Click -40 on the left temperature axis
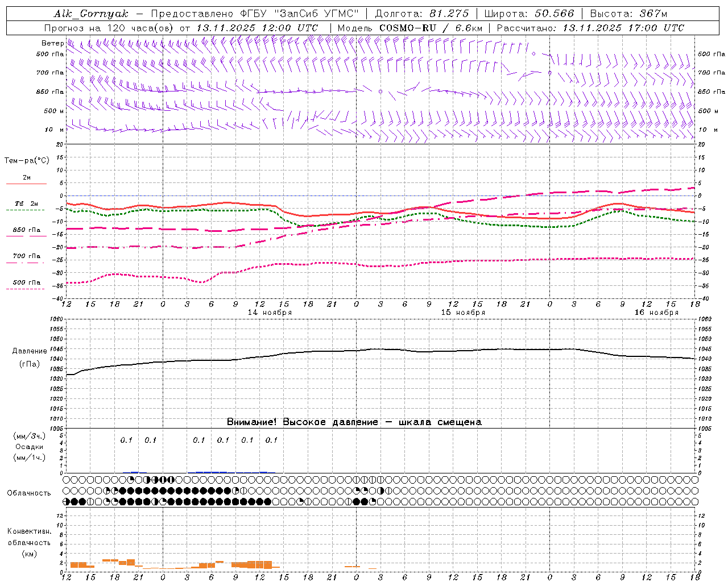This screenshot has width=728, height=582. [x=59, y=298]
